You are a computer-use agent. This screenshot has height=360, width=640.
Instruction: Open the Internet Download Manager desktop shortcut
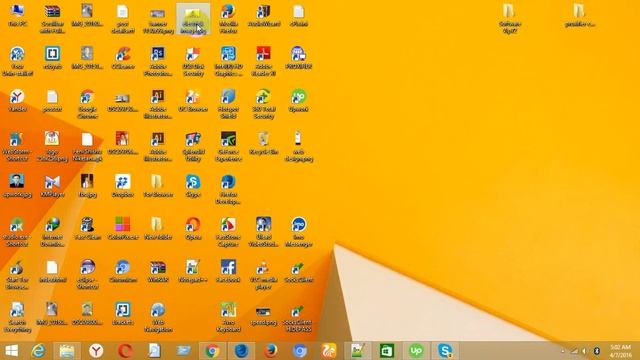point(53,232)
